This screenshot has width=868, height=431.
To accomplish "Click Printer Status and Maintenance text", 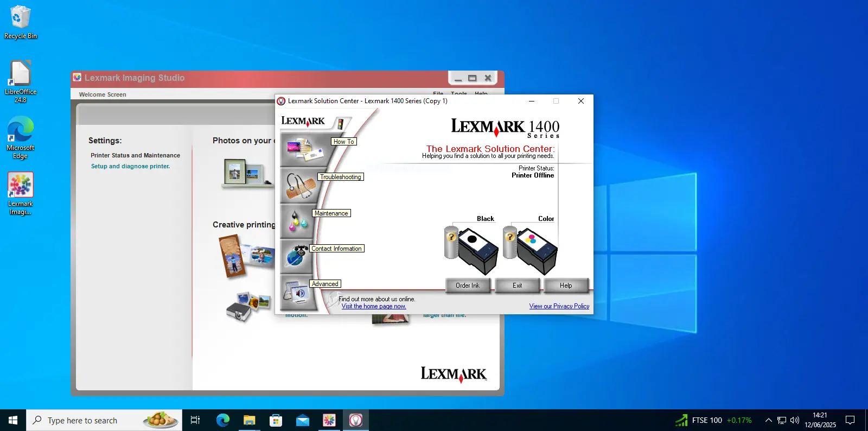I will click(135, 155).
